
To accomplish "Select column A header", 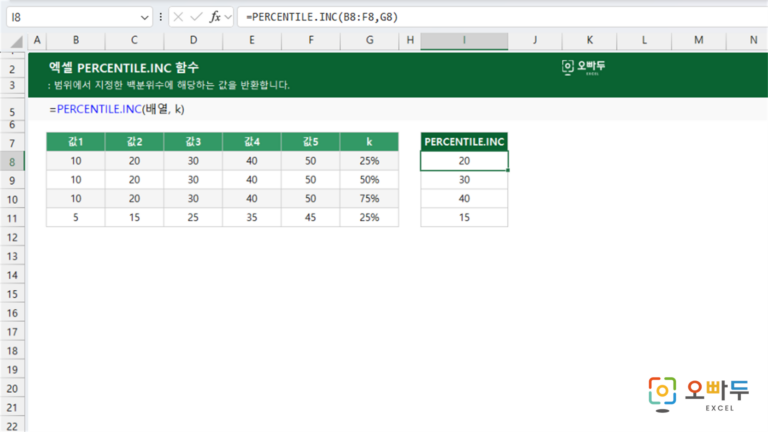I will [x=37, y=41].
